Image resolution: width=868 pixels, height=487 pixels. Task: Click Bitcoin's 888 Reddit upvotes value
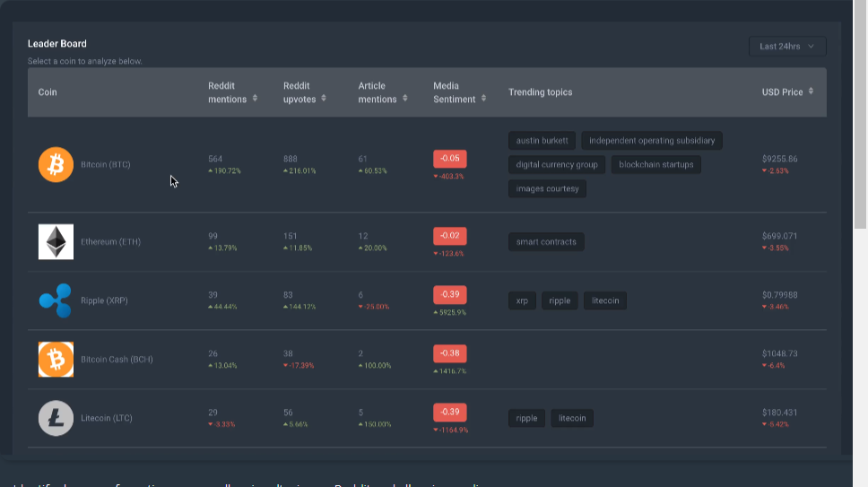pos(291,159)
